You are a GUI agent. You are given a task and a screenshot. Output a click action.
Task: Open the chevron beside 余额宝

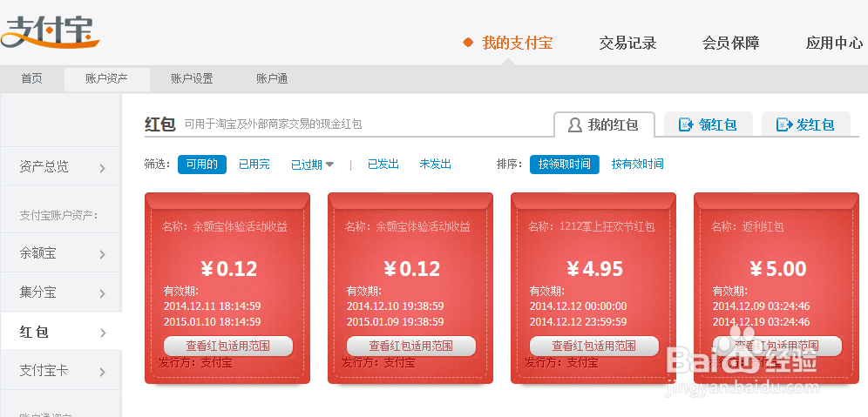[103, 254]
